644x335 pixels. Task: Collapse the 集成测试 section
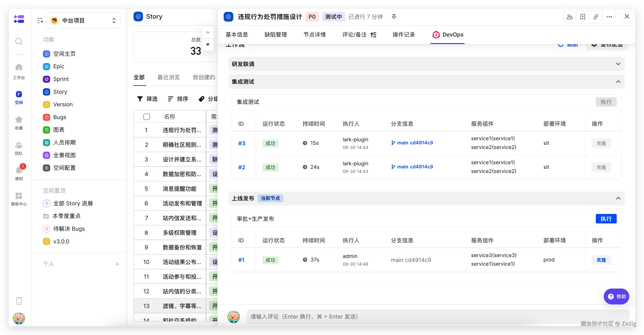[x=618, y=82]
